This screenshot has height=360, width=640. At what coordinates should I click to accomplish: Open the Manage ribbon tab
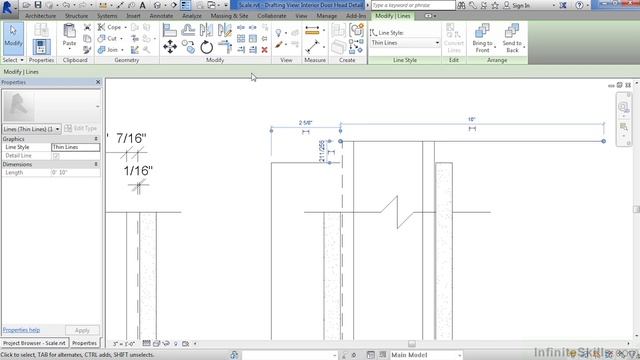(x=327, y=16)
